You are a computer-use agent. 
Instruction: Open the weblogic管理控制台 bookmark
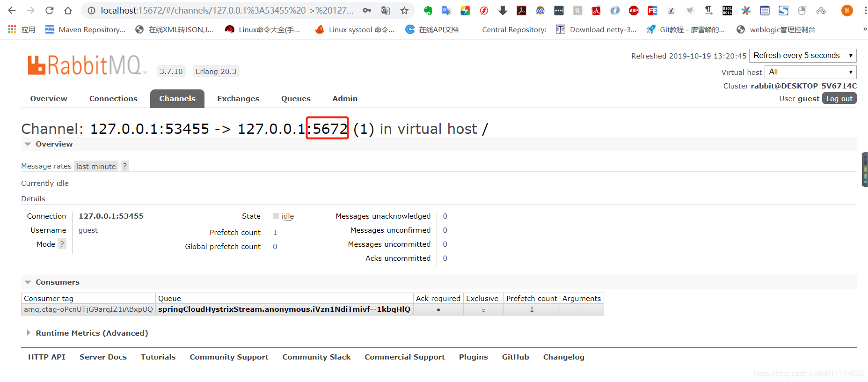776,29
